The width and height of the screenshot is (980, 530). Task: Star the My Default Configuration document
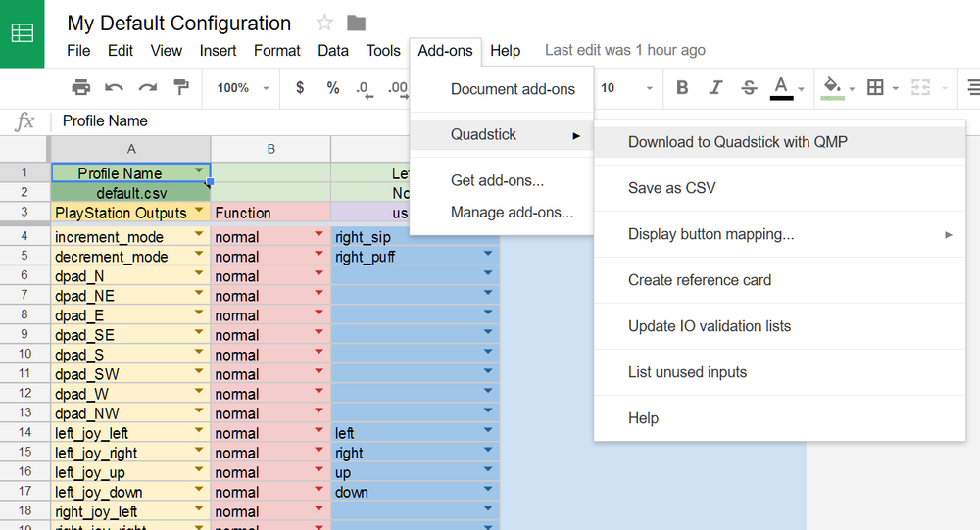[324, 24]
